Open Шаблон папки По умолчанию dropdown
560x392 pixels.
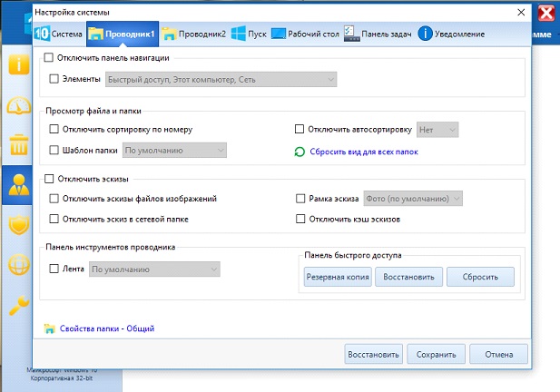174,151
